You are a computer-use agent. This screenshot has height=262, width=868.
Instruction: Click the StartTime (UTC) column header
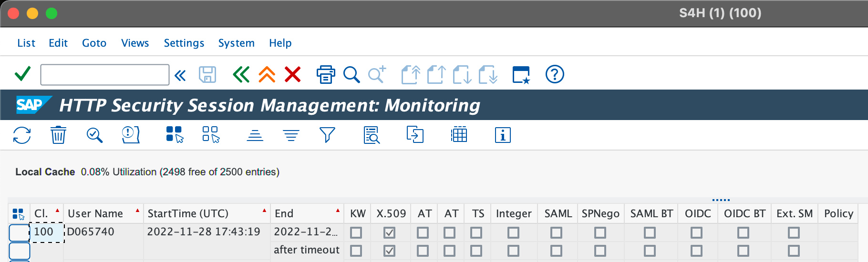click(x=207, y=213)
